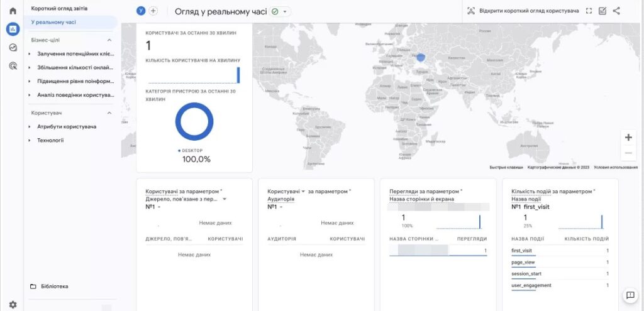Expand the Технології tree item
Image resolution: width=644 pixels, height=311 pixels.
click(x=30, y=140)
